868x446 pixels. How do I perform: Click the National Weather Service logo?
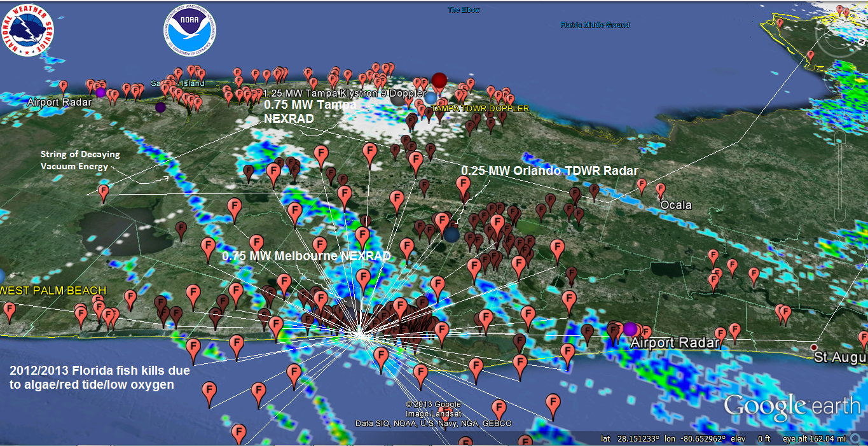click(29, 30)
